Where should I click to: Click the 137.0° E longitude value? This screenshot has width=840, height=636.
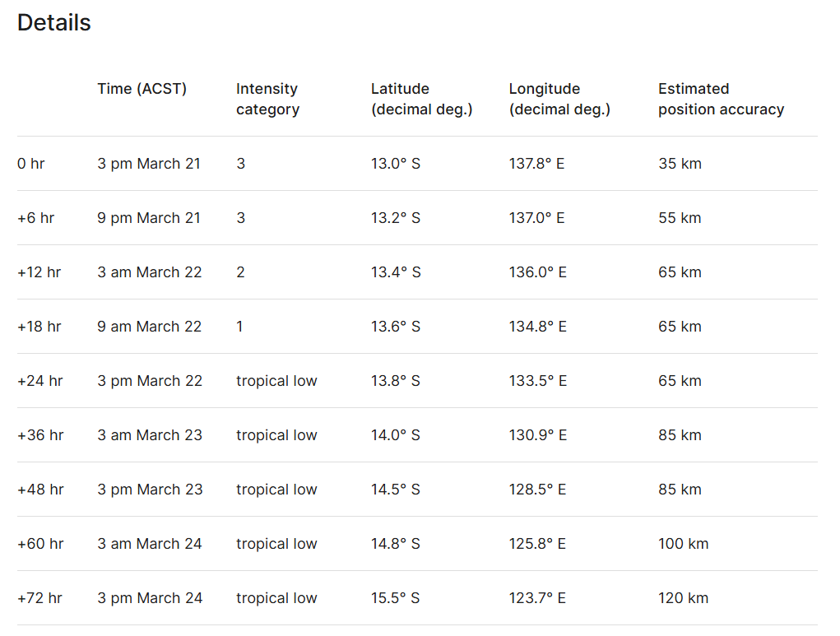click(537, 218)
